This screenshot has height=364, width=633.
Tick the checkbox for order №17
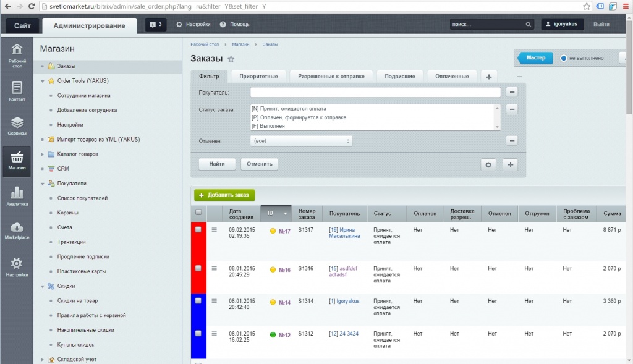coord(198,229)
